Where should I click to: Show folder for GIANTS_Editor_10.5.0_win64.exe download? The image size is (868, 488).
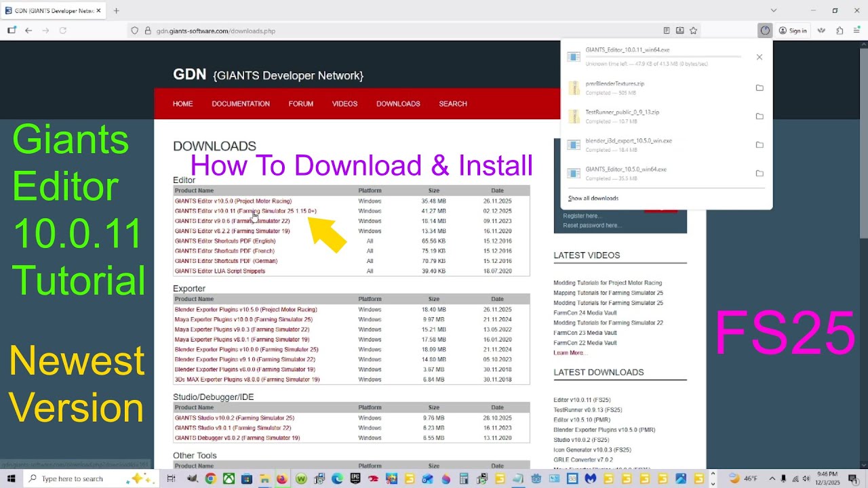(759, 174)
